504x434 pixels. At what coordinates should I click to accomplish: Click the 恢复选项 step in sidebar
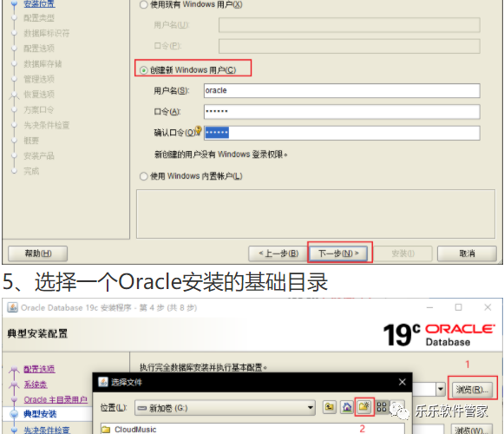[x=39, y=95]
